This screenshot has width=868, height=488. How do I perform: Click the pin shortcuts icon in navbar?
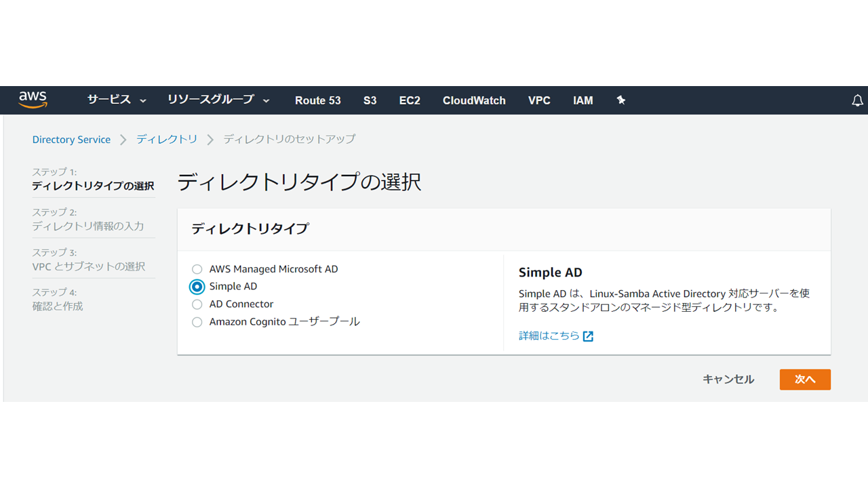[x=620, y=100]
